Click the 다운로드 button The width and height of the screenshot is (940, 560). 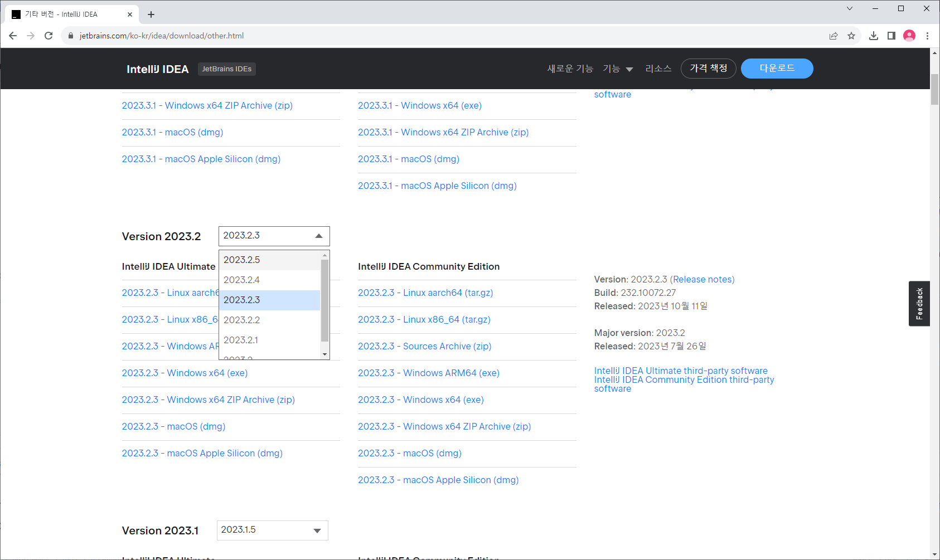tap(777, 69)
